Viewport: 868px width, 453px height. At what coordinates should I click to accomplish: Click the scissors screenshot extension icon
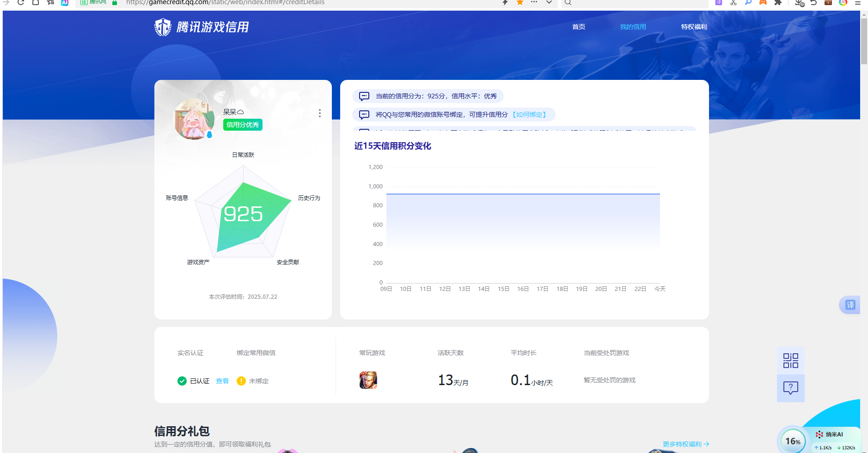click(x=734, y=2)
